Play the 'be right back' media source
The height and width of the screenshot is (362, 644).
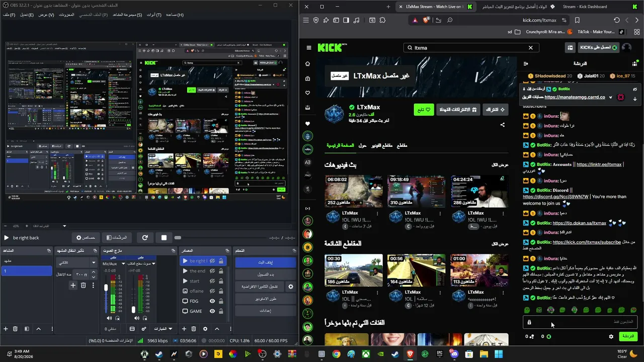point(6,238)
